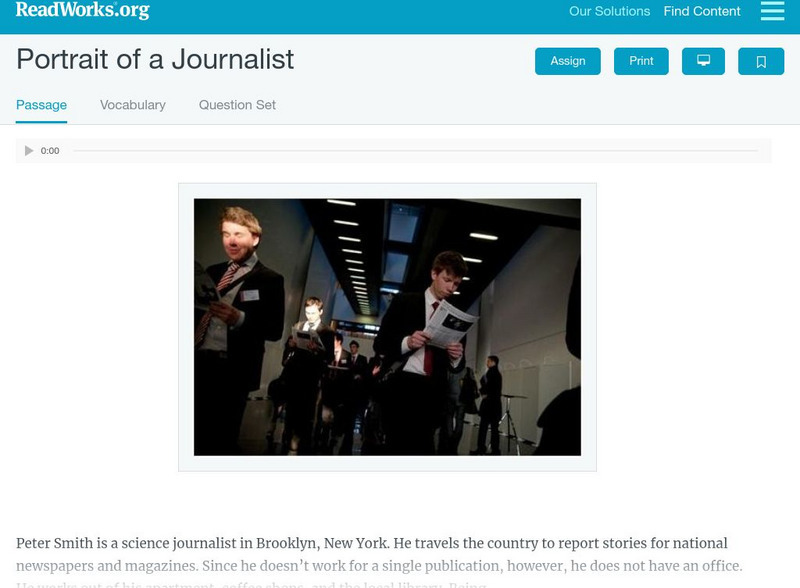
Task: Open Find Content in the header
Action: tap(702, 11)
